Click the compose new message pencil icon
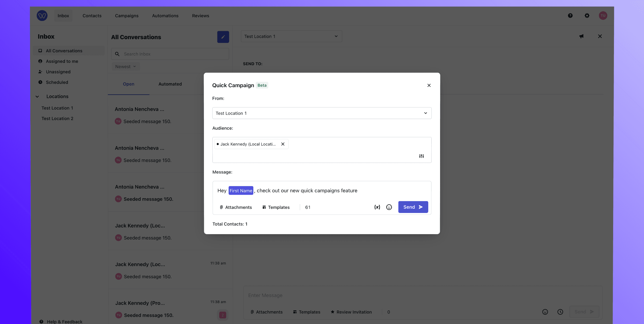Screen dimensions: 644x324 (223, 37)
